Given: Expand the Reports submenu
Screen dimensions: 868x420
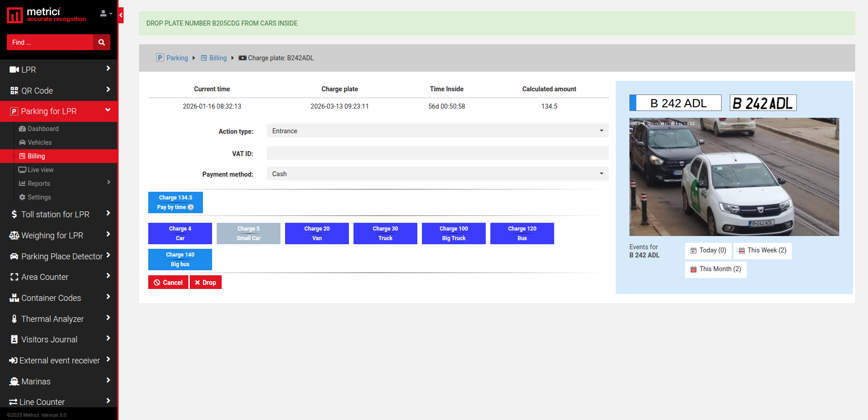Looking at the screenshot, I should [64, 184].
